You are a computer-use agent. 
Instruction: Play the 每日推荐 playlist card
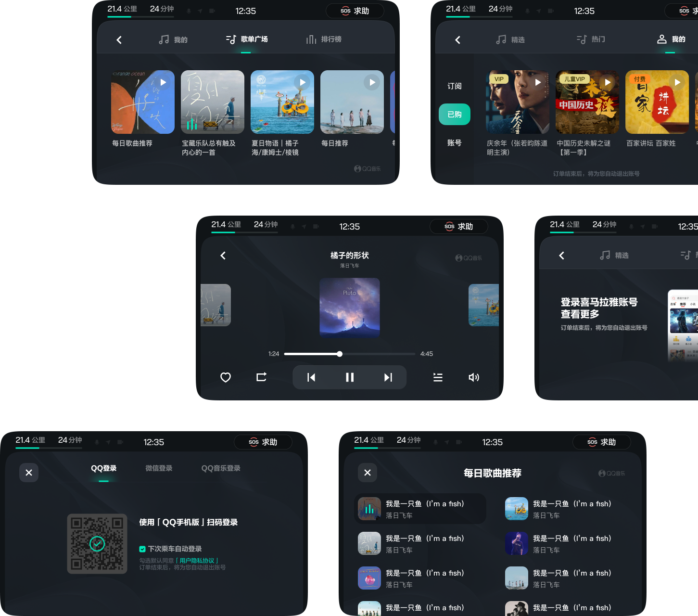(x=352, y=102)
